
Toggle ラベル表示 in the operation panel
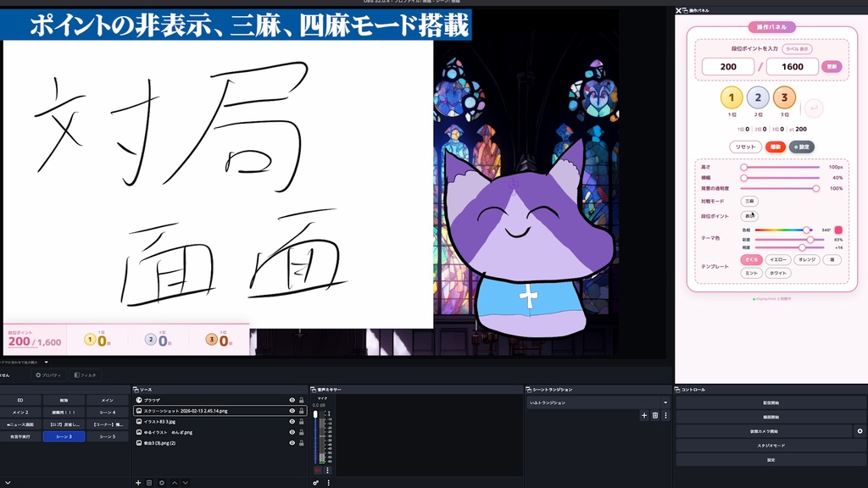click(x=799, y=48)
